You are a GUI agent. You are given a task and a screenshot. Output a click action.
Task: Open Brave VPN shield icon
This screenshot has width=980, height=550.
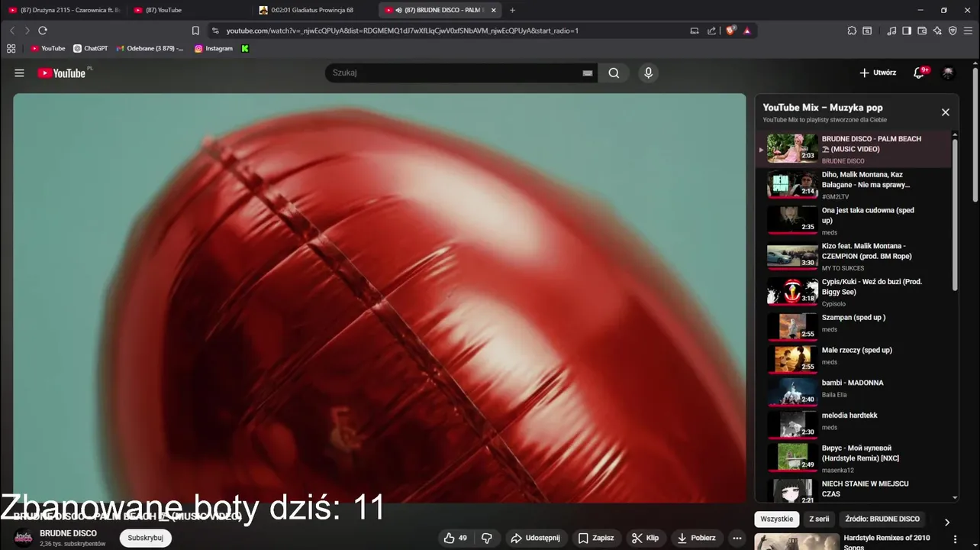(x=953, y=31)
